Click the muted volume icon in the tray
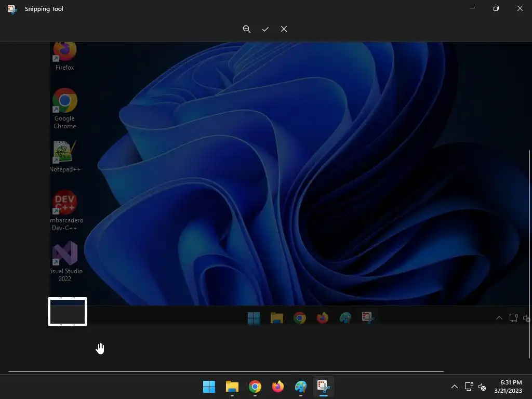The height and width of the screenshot is (399, 532). coord(482,387)
